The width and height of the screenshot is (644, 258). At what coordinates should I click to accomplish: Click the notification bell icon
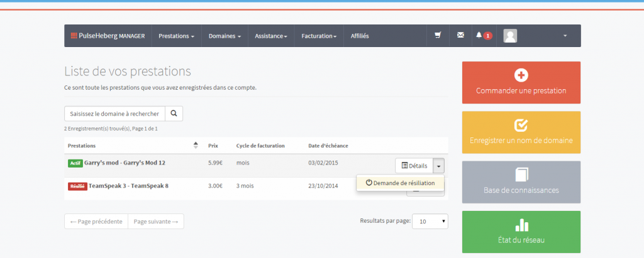point(479,36)
